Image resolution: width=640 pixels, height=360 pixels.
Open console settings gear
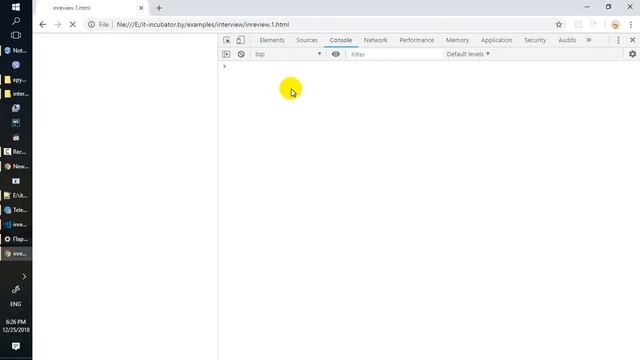632,54
